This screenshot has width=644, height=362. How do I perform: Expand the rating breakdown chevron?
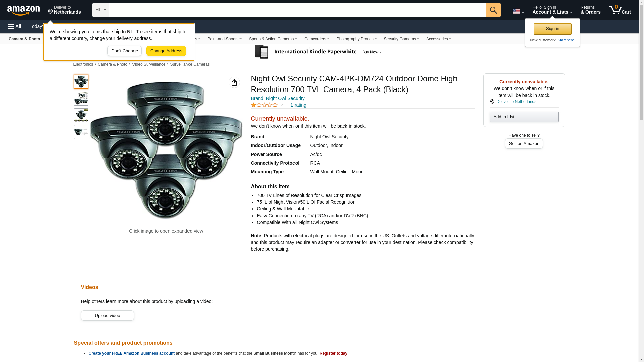pyautogui.click(x=282, y=105)
